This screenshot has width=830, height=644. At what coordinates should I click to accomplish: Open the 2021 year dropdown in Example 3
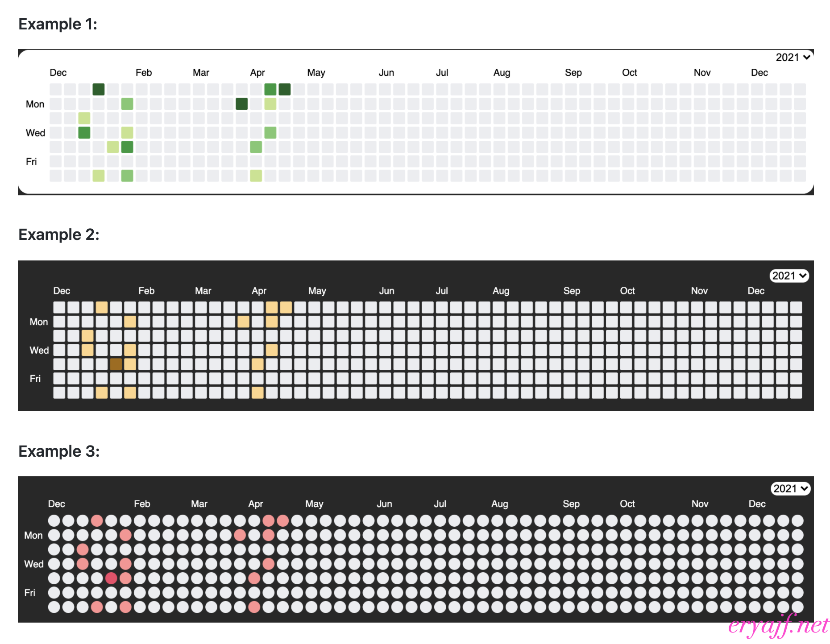tap(790, 488)
